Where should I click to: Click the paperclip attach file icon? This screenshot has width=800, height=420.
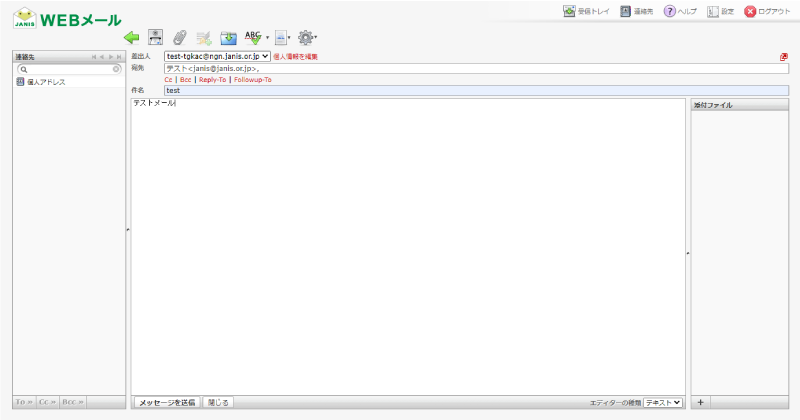click(180, 37)
